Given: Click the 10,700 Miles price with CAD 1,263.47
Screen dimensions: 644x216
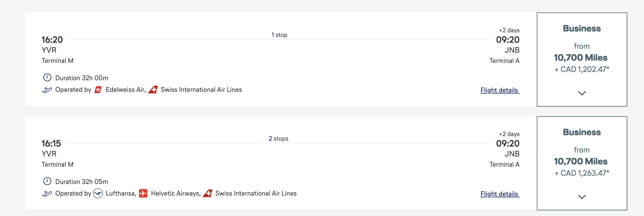Looking at the screenshot, I should coord(581,162).
